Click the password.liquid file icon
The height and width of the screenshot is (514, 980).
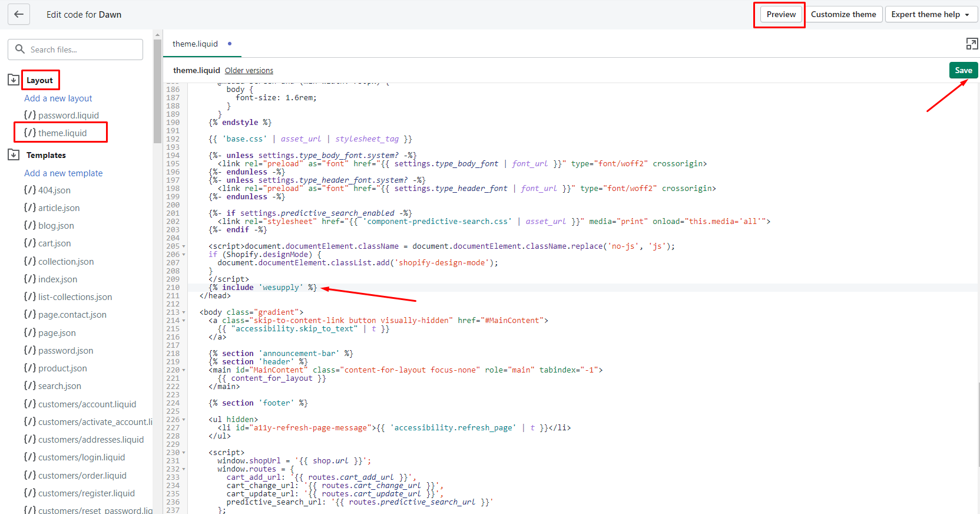pyautogui.click(x=30, y=115)
